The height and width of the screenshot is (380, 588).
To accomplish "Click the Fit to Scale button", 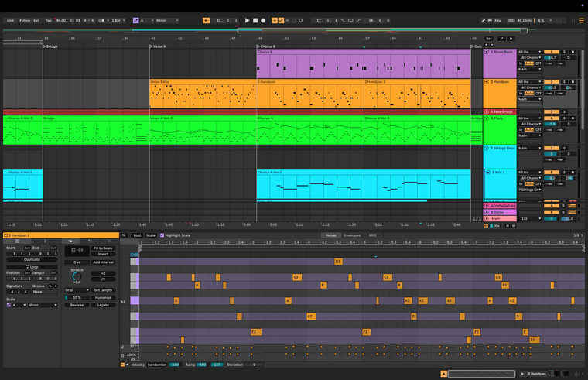I will (x=103, y=248).
